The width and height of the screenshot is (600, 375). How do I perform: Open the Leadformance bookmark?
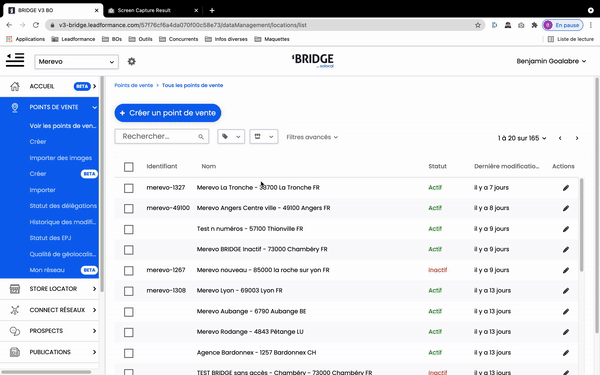click(x=73, y=39)
